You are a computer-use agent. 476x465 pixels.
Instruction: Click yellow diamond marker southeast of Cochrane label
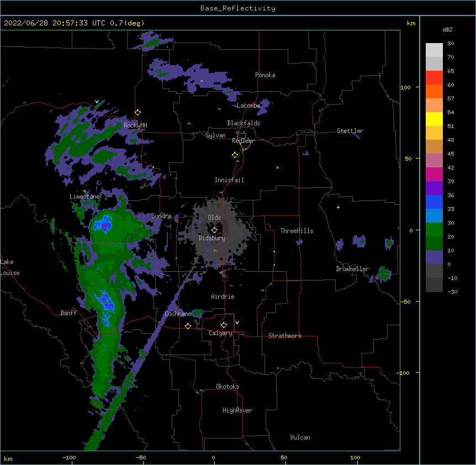[188, 326]
